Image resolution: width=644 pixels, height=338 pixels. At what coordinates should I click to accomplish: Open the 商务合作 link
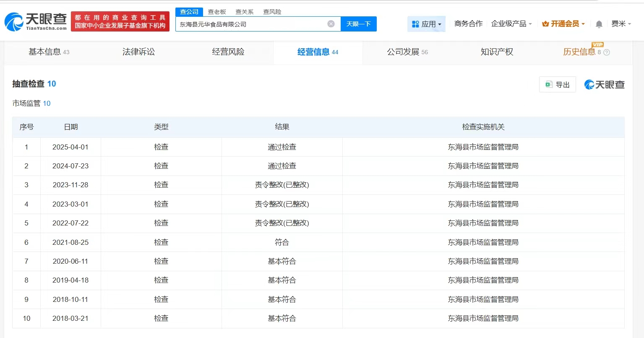(468, 24)
